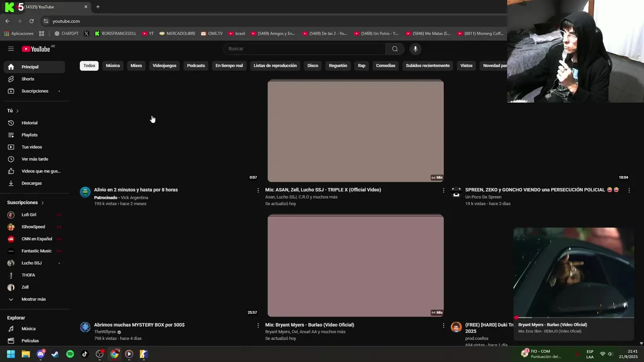Screen dimensions: 644x362
Task: Open options for Bryant Myers Burlao mix
Action: [x=443, y=325]
